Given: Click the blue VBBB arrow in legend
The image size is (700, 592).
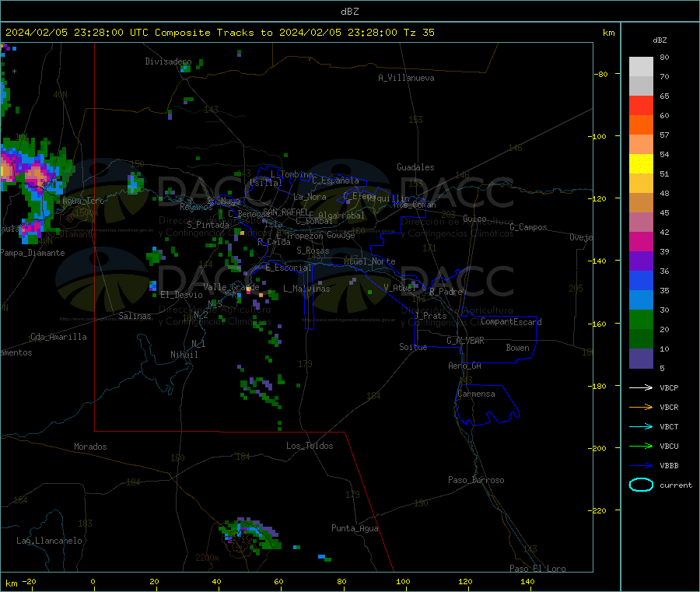Looking at the screenshot, I should (x=641, y=466).
